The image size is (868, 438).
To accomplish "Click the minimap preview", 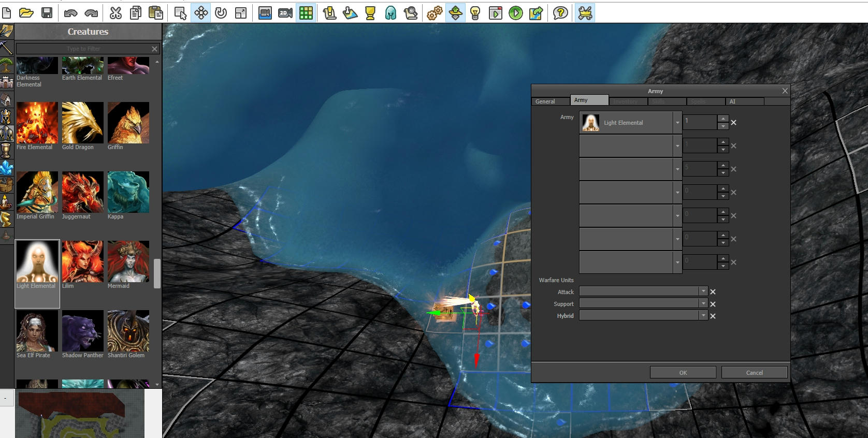I will (x=80, y=414).
